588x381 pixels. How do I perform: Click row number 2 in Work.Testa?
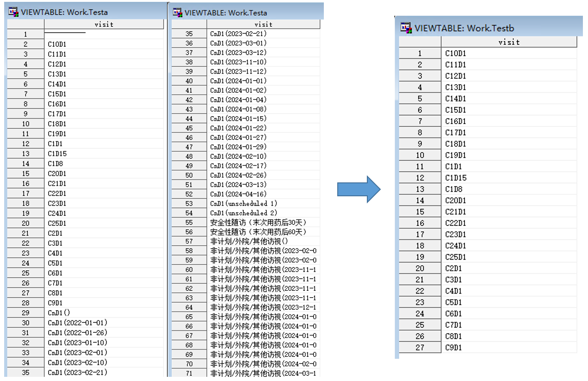pyautogui.click(x=25, y=44)
